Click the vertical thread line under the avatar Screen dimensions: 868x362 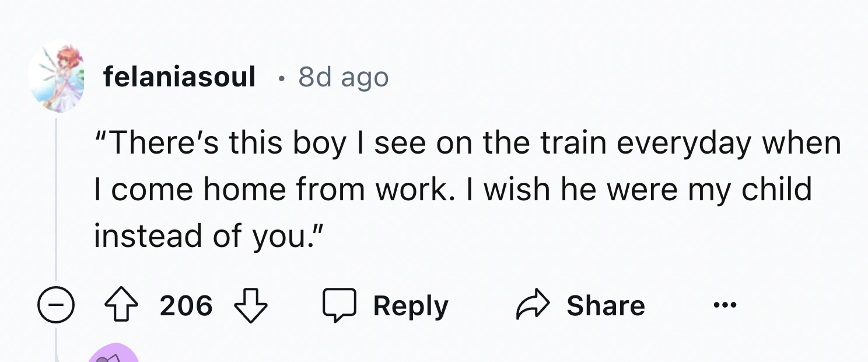click(x=56, y=199)
